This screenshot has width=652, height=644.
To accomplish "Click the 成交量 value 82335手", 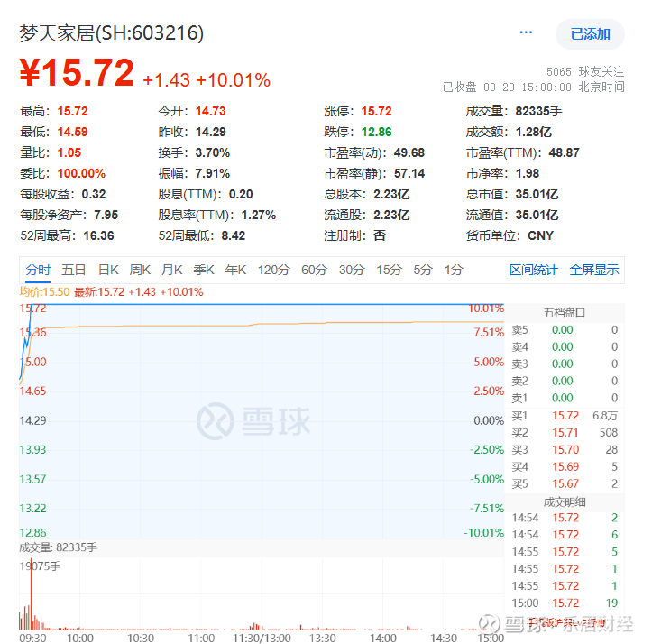I will click(538, 112).
